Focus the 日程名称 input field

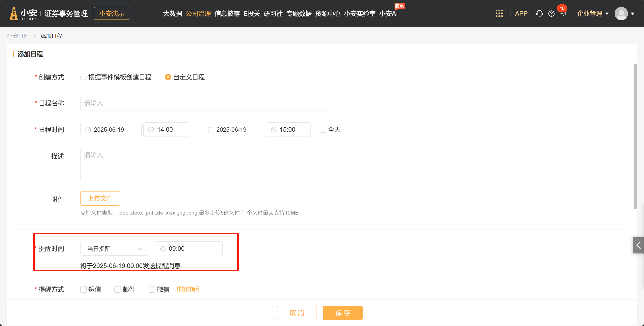coord(208,103)
